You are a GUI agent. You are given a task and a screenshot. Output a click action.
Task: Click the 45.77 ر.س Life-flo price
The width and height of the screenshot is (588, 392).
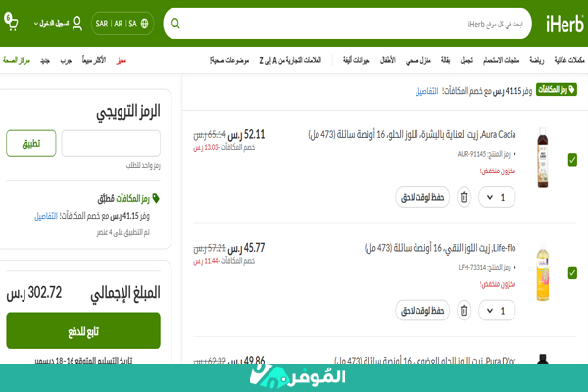coord(246,248)
